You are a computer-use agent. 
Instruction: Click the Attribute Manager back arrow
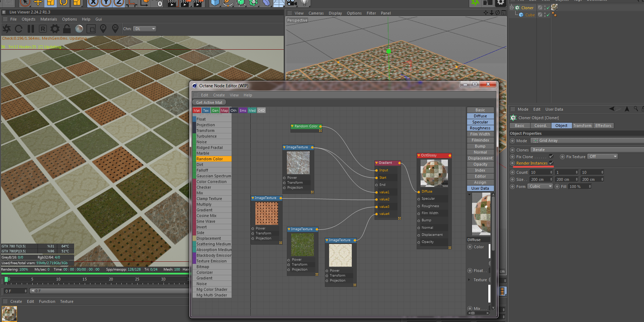[612, 109]
